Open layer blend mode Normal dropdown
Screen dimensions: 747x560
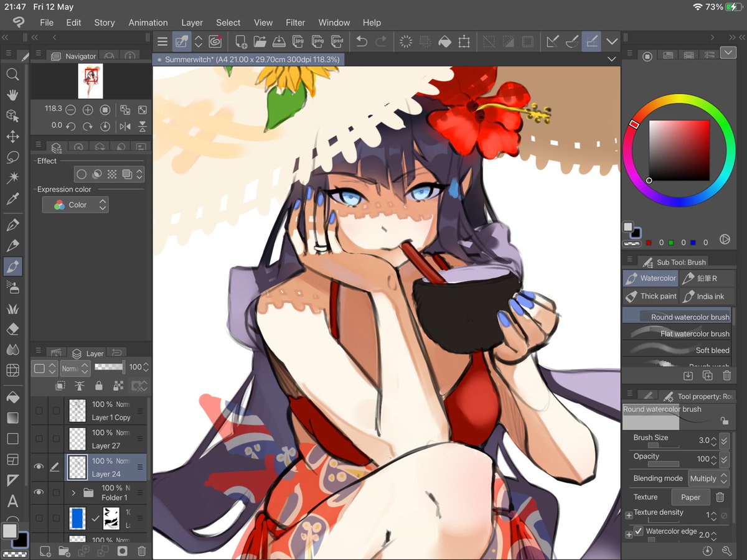coord(74,368)
